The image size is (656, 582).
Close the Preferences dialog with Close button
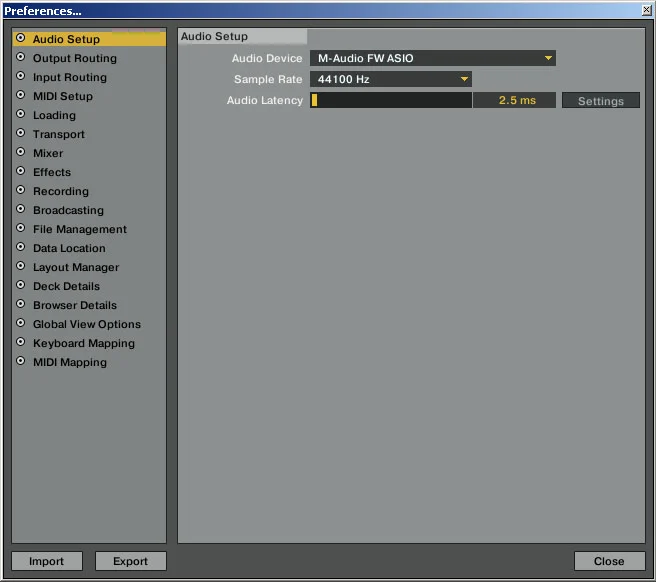[x=608, y=561]
